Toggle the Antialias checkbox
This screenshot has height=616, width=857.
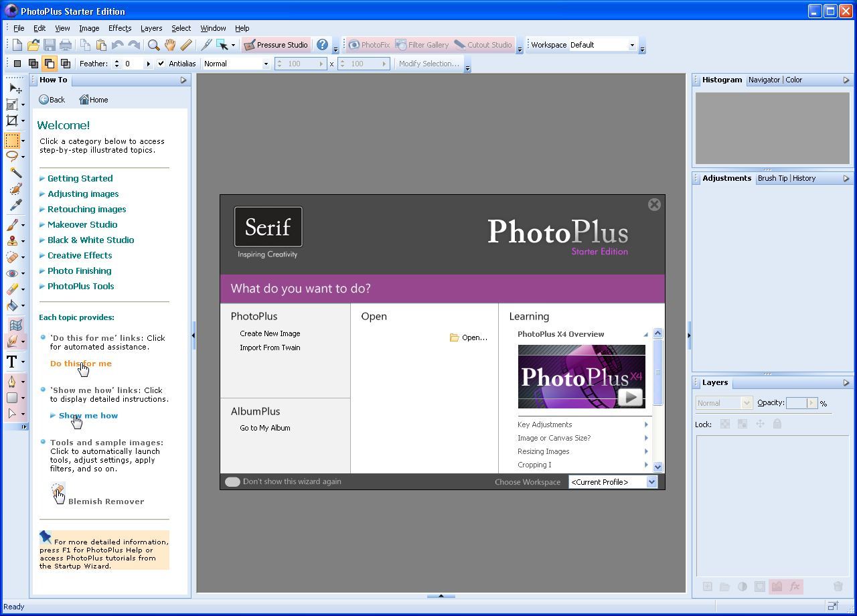pos(161,64)
